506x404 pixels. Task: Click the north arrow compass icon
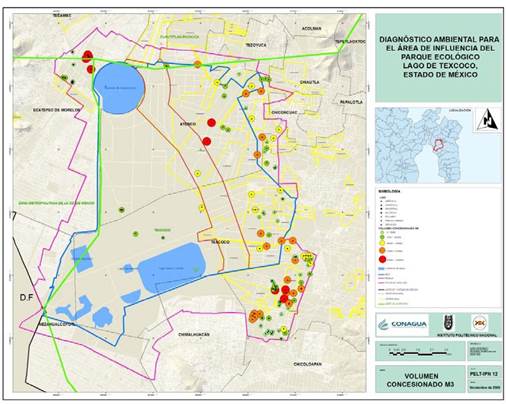point(488,120)
